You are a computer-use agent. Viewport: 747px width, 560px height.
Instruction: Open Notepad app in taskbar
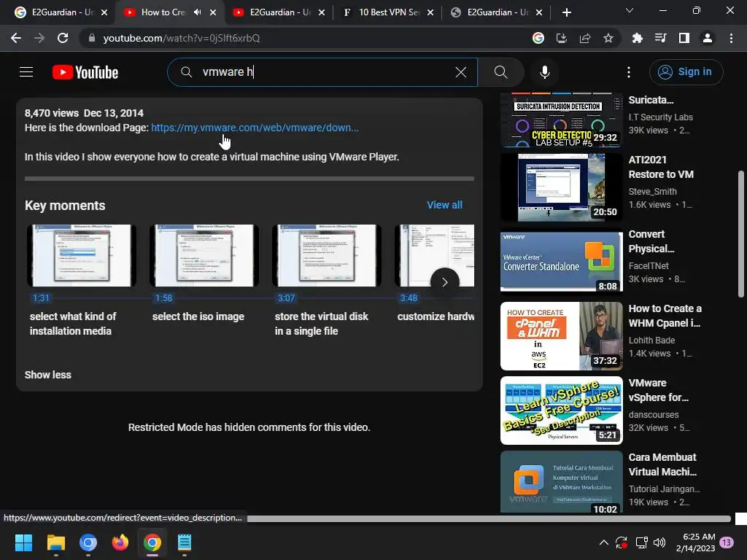[x=185, y=542]
